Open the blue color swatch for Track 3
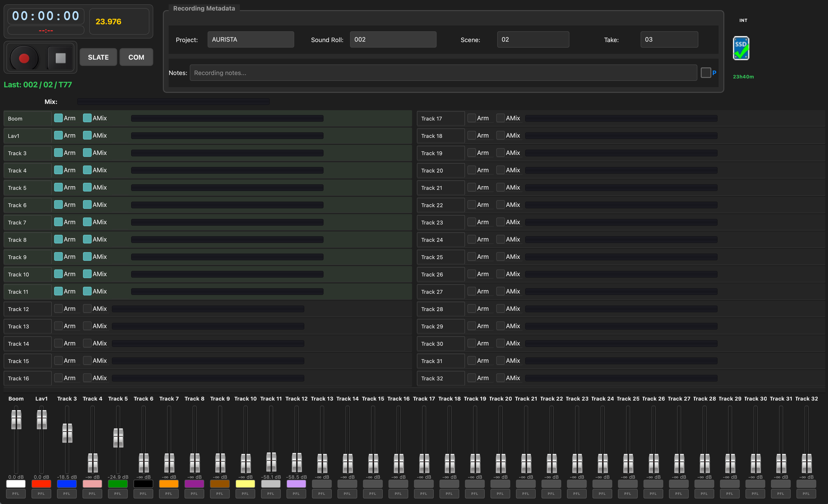Image resolution: width=828 pixels, height=504 pixels. [x=67, y=484]
